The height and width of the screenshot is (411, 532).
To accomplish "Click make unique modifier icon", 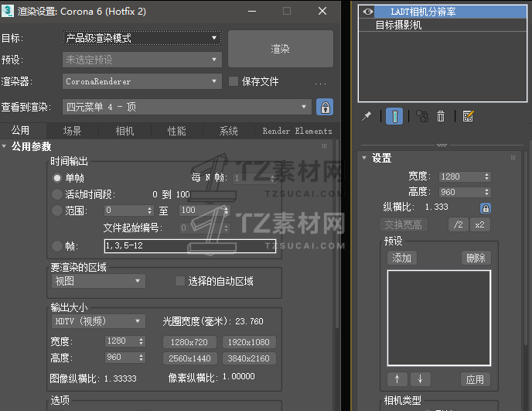I will click(422, 116).
